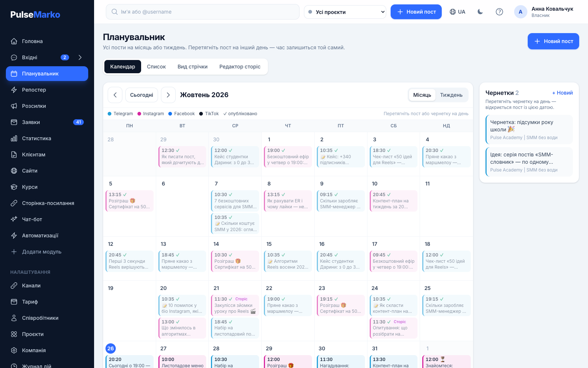Click the Канали link icon
Viewport: 588px width, 368px height.
pyautogui.click(x=14, y=286)
